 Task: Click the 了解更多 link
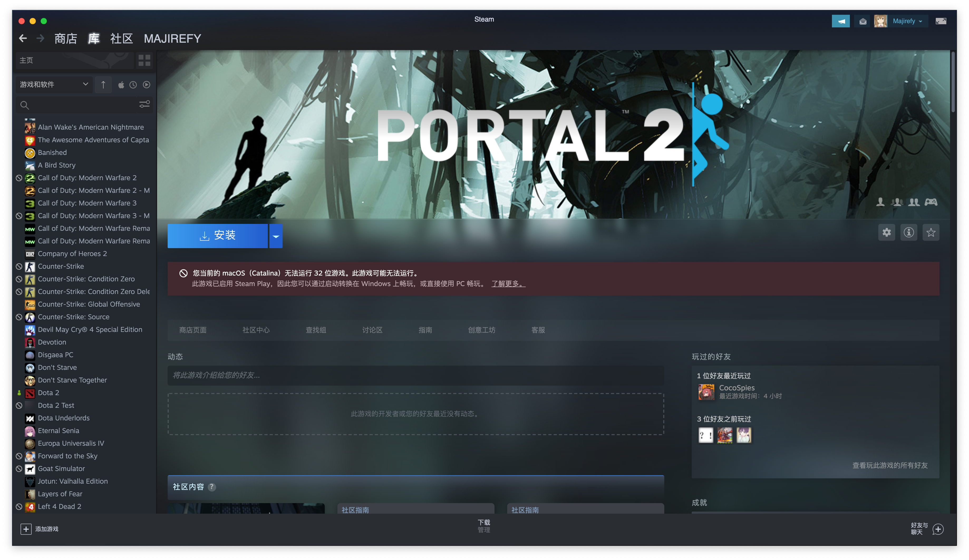(x=508, y=284)
